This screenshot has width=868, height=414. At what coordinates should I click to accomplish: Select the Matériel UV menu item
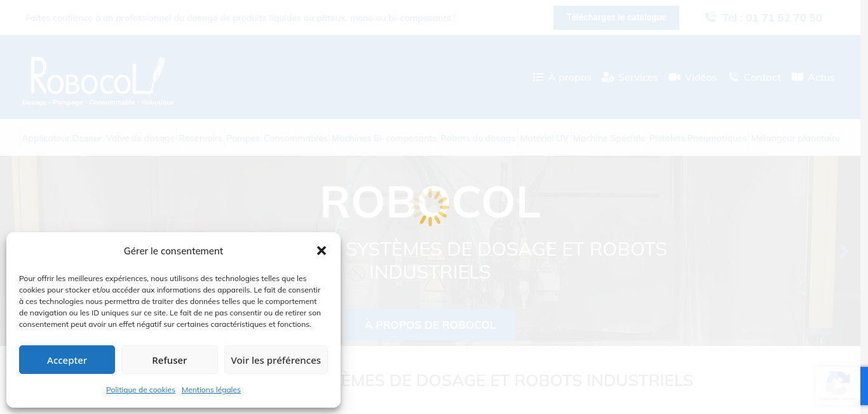coord(545,138)
